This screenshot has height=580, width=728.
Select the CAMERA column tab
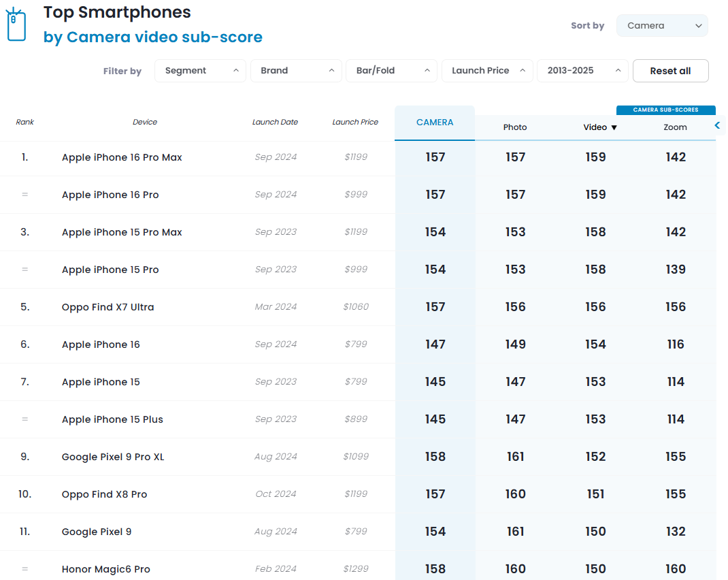435,123
